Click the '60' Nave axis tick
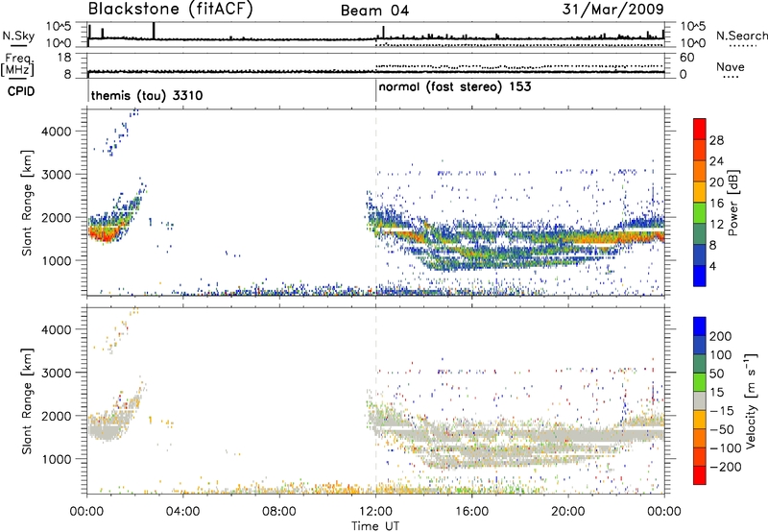 tap(687, 58)
